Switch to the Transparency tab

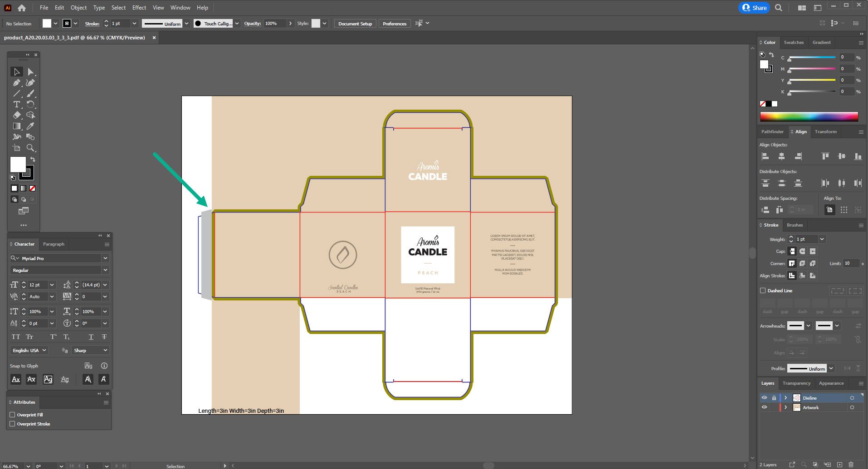click(x=796, y=383)
